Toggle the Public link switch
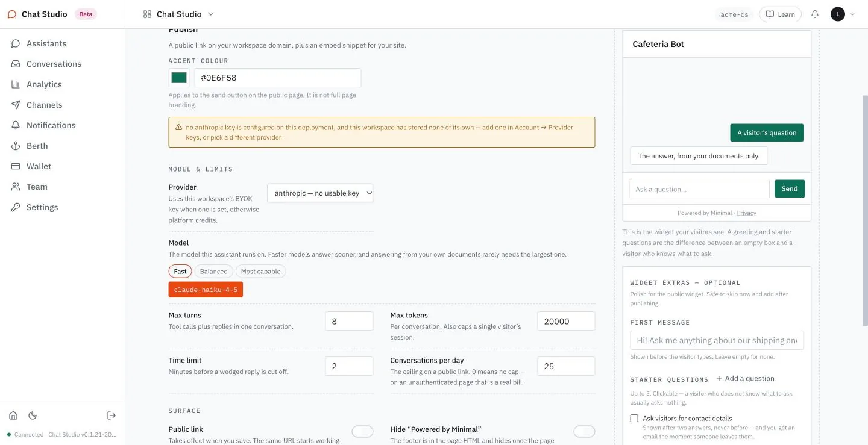Viewport: 868px width, 445px height. coord(362,431)
